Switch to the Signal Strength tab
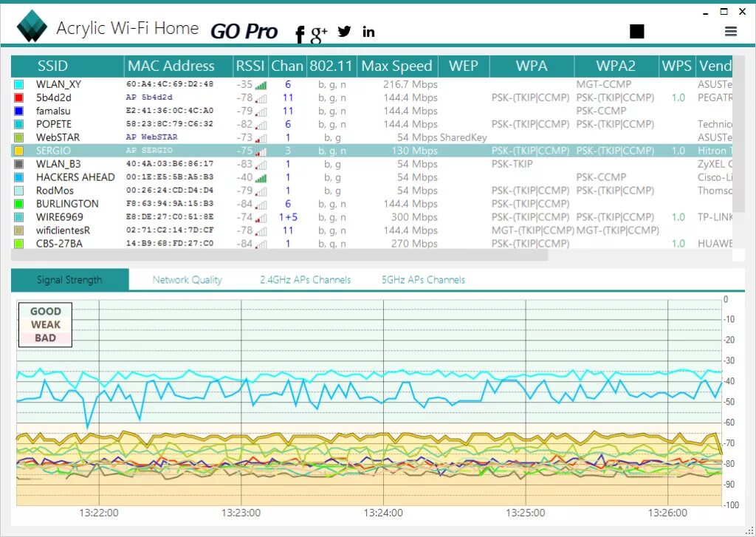The image size is (756, 537). click(70, 280)
